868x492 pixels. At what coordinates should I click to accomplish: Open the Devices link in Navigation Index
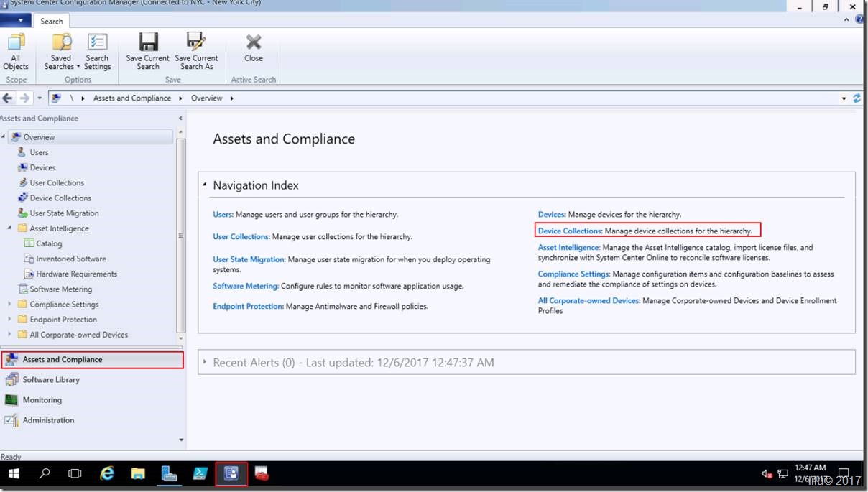tap(552, 214)
